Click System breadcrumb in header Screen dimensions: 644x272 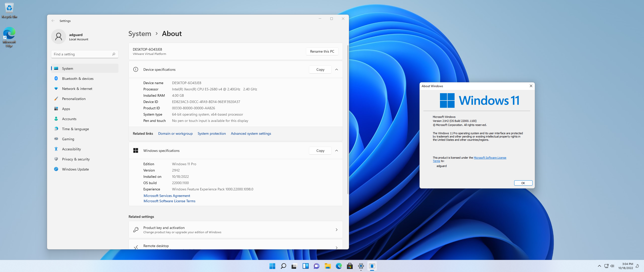(x=140, y=33)
